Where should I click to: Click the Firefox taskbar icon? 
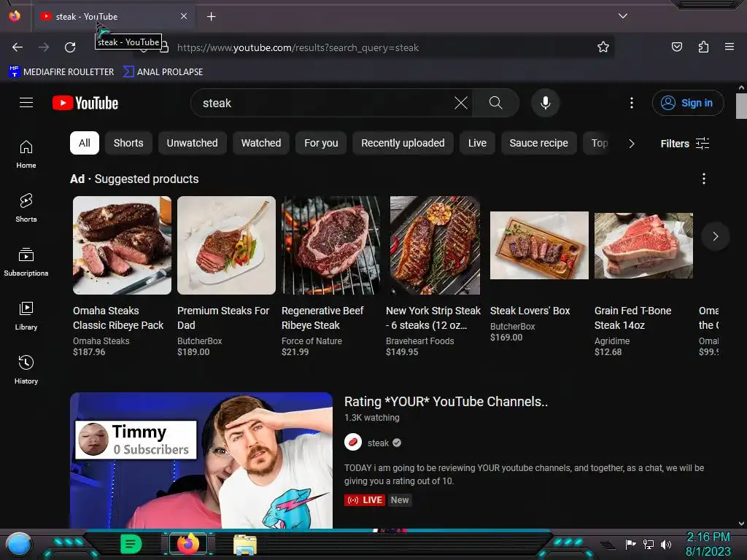point(188,544)
